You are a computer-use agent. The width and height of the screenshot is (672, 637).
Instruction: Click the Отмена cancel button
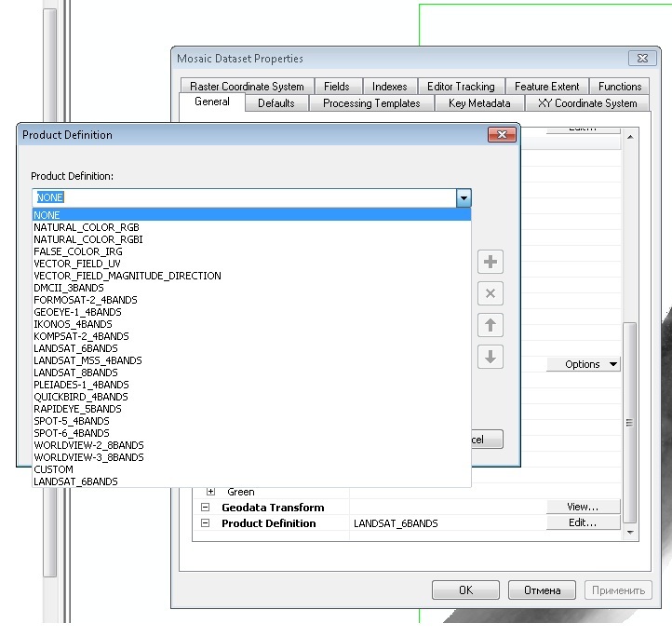coord(542,590)
